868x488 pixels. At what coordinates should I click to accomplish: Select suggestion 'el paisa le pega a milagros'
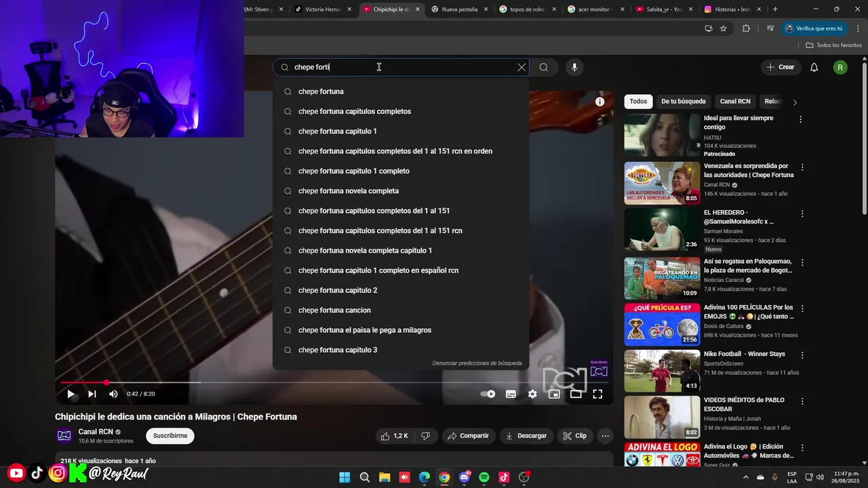click(401, 330)
